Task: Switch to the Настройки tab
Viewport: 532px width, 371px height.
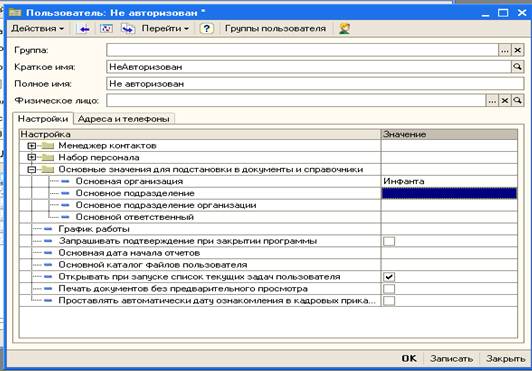Action: (x=43, y=119)
